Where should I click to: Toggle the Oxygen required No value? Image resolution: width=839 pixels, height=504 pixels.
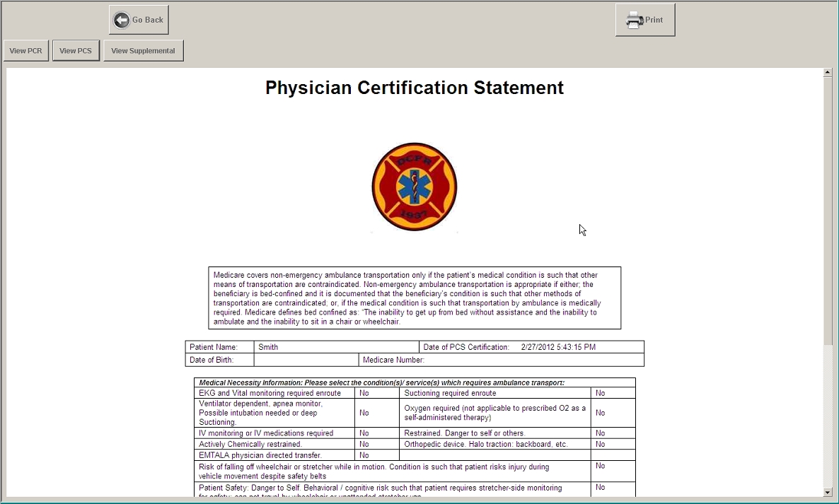[x=600, y=413]
